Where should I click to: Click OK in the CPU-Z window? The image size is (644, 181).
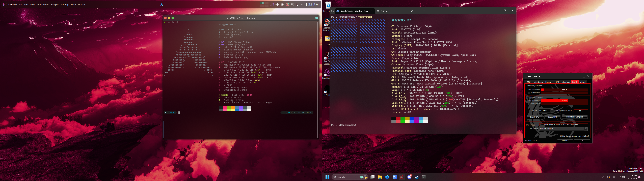[x=582, y=140]
